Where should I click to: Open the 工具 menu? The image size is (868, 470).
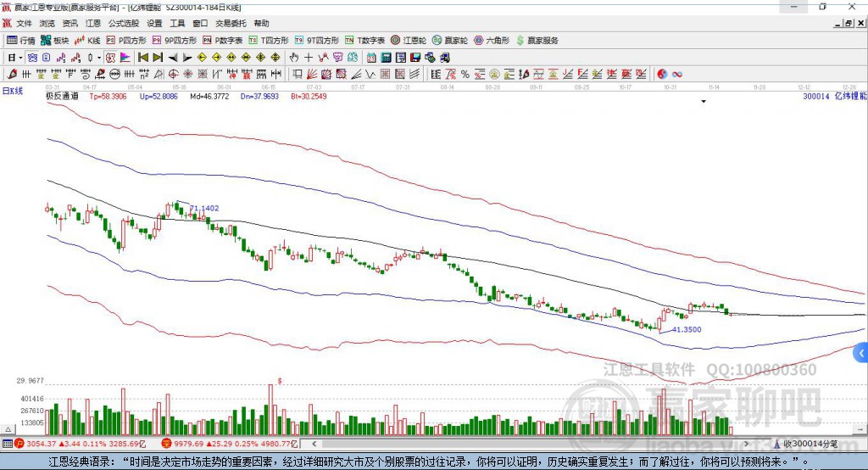(177, 23)
